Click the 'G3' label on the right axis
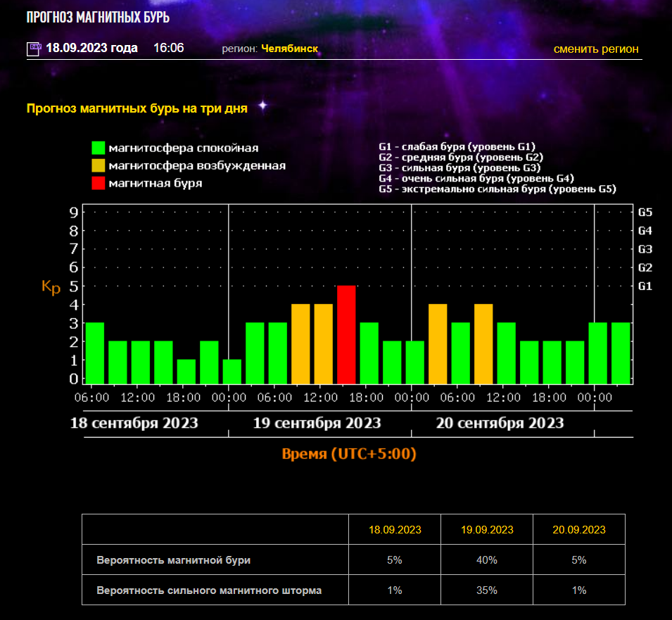The width and height of the screenshot is (672, 620). click(x=645, y=249)
